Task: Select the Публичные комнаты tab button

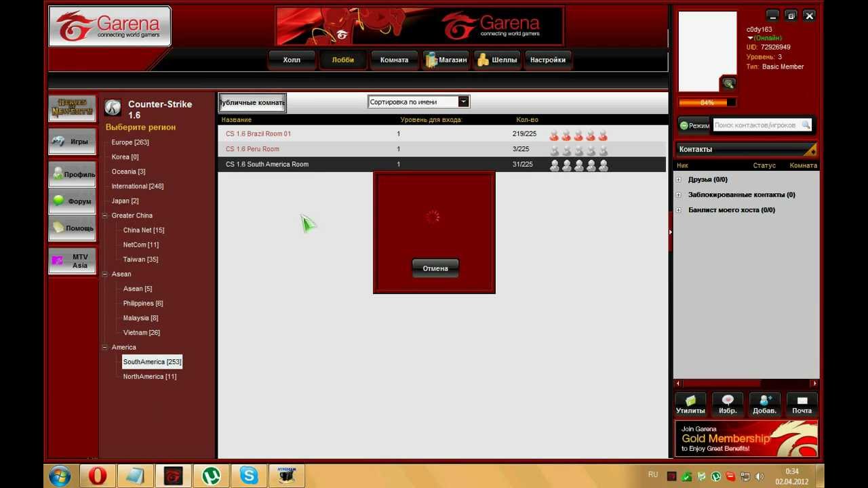Action: [252, 102]
